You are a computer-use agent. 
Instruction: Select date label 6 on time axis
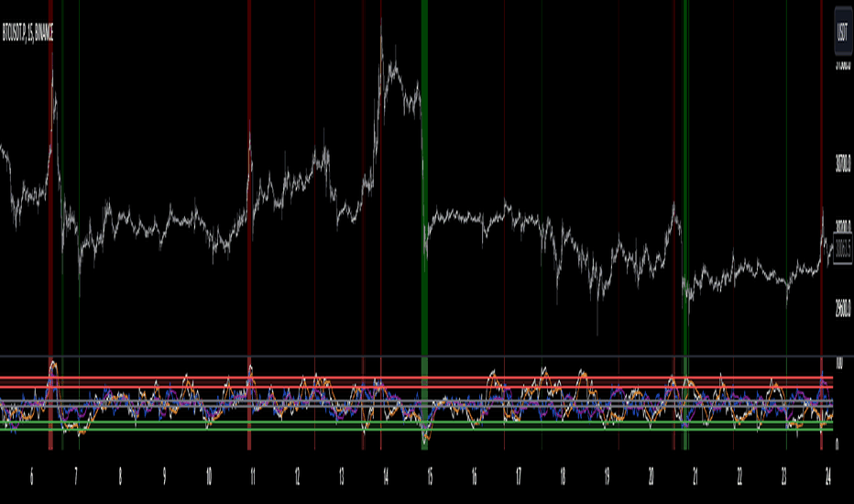tap(31, 477)
